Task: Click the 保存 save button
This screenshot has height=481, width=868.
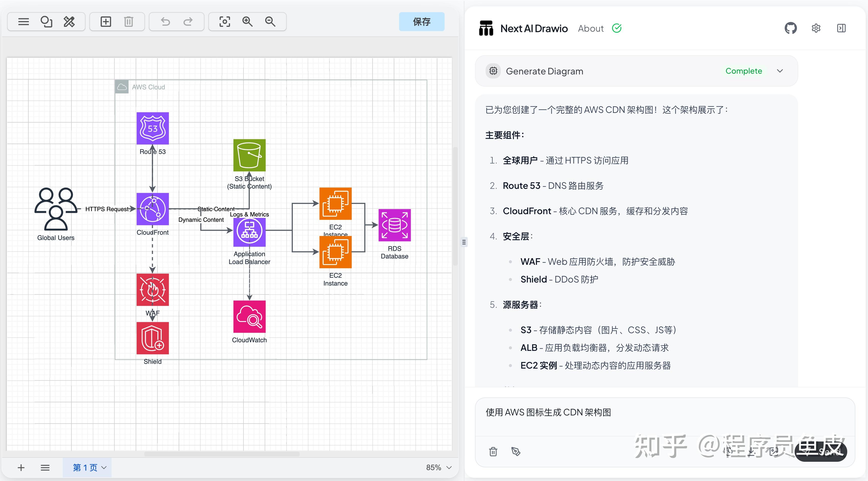Action: coord(422,22)
